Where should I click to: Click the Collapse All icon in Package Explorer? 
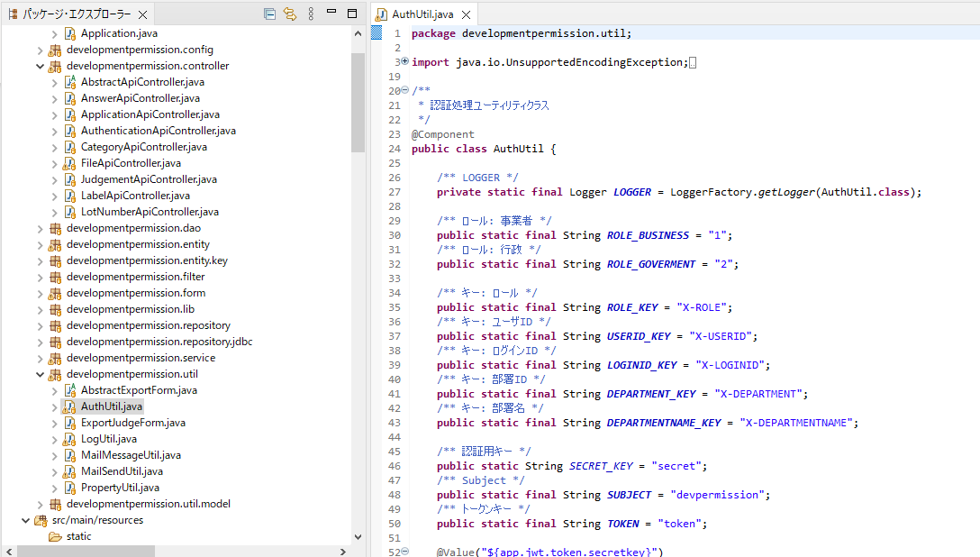tap(269, 14)
